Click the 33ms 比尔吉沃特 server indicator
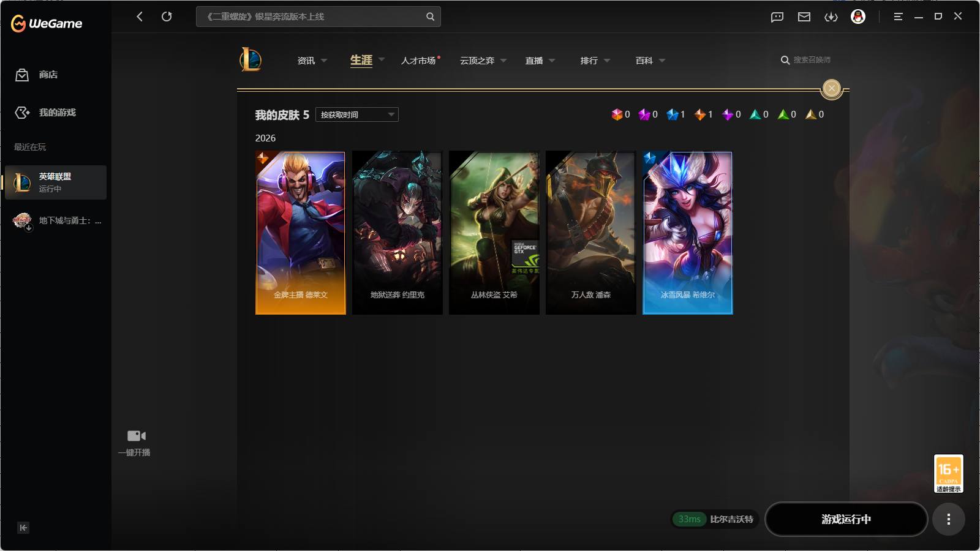The image size is (980, 551). click(715, 519)
